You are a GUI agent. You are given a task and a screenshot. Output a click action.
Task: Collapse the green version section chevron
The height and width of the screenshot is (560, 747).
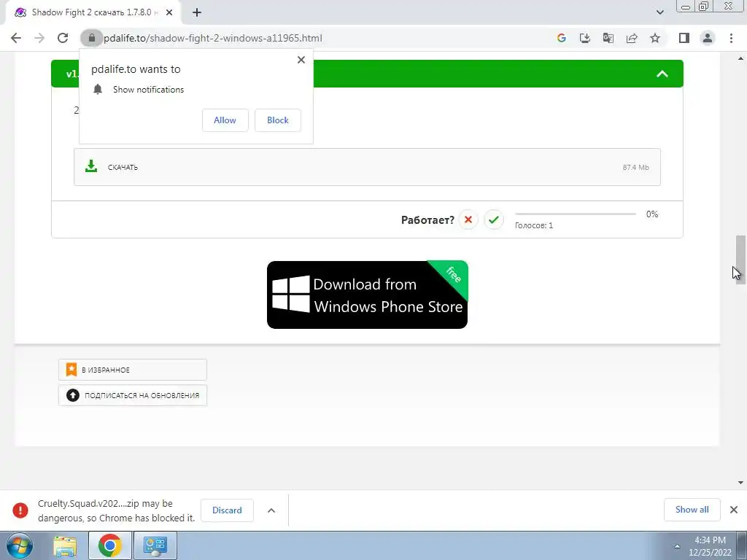(x=662, y=74)
